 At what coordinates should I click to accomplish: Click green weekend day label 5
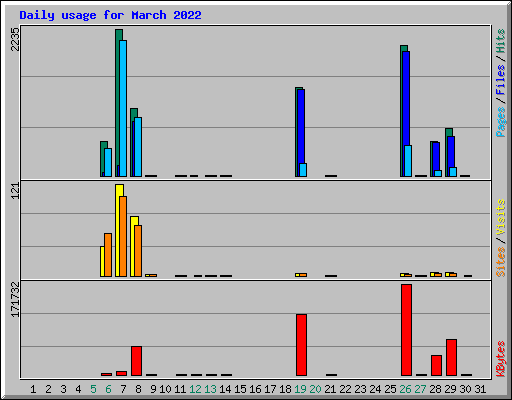click(x=93, y=389)
